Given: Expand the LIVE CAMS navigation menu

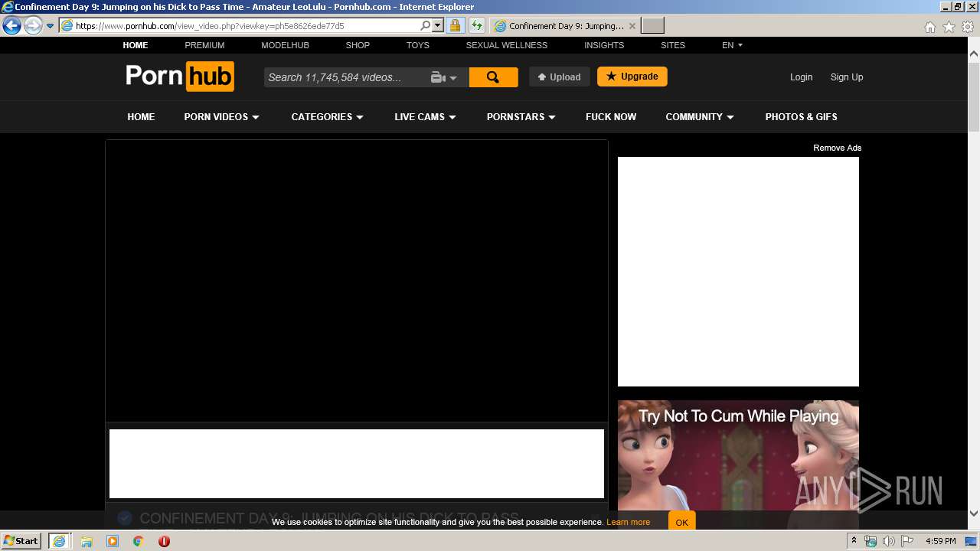Looking at the screenshot, I should click(x=425, y=117).
